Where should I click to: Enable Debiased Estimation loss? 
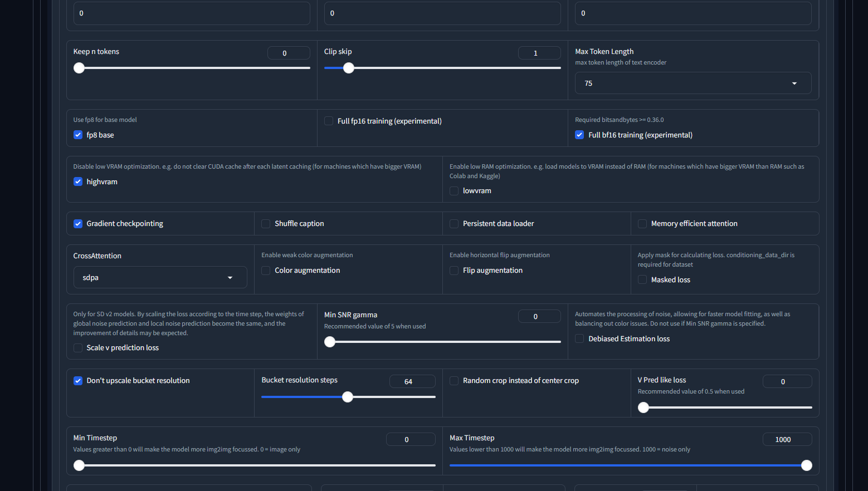(579, 338)
